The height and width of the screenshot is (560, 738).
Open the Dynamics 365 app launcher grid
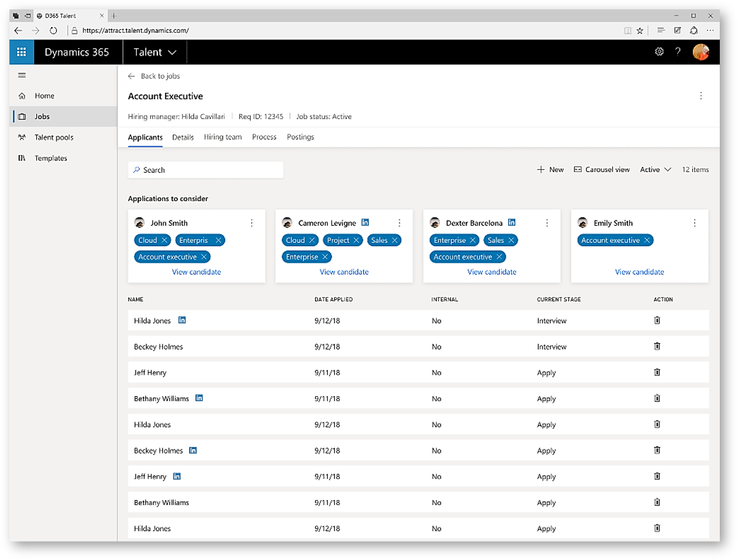(x=22, y=52)
